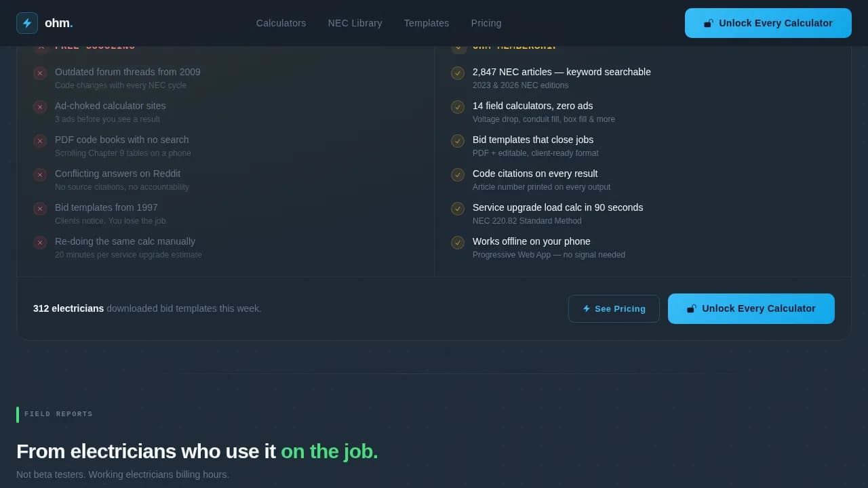Click 'Bid templates that close jobs' text
868x488 pixels.
point(533,140)
